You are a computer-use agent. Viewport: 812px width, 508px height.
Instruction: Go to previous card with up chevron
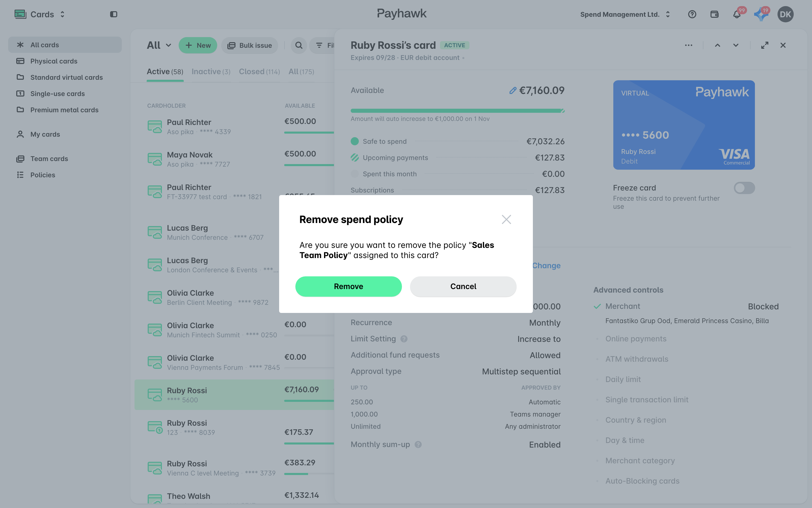tap(717, 45)
